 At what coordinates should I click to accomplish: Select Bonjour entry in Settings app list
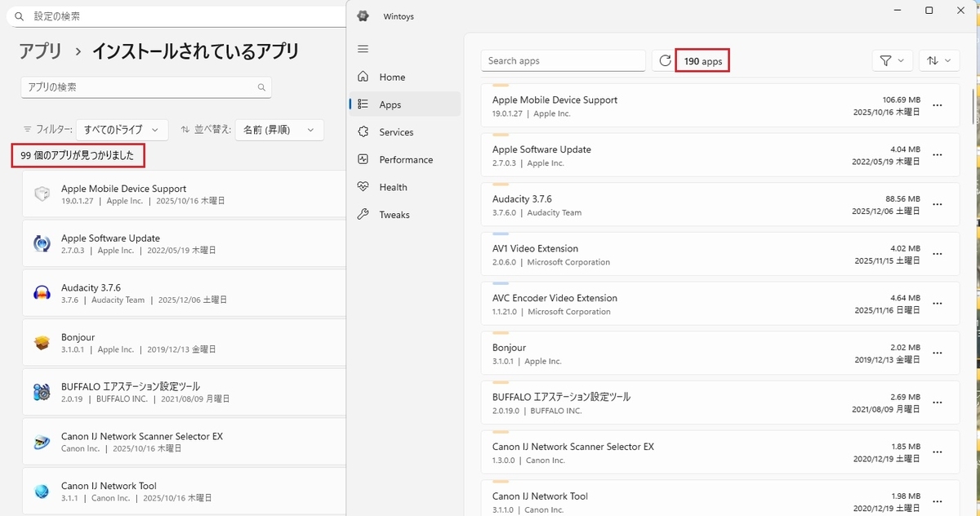pos(185,343)
